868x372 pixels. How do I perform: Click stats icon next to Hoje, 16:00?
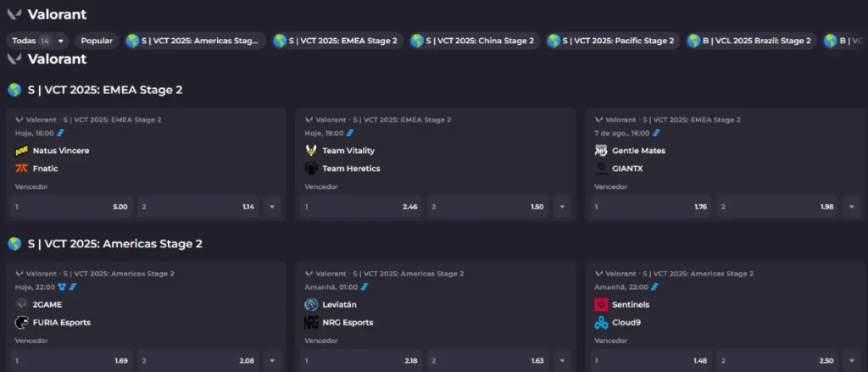coord(61,133)
